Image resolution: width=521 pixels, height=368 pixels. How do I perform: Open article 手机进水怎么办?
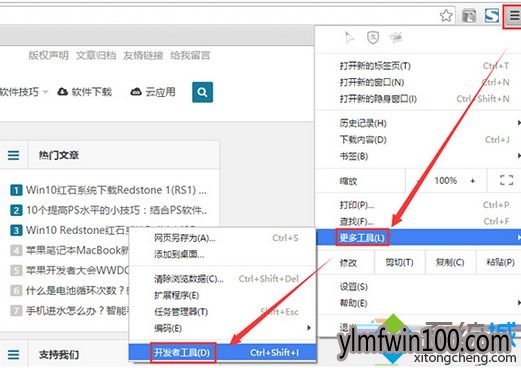coord(77,311)
